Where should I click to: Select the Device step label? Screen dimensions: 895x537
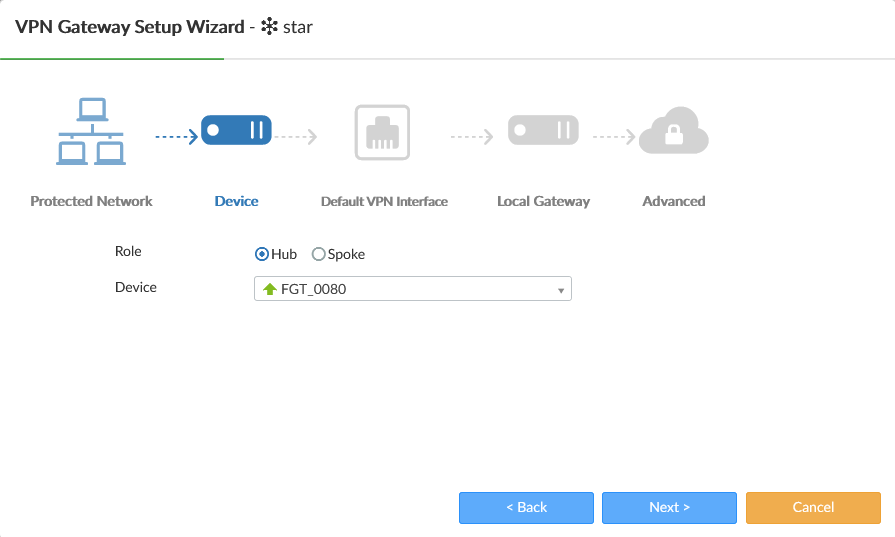236,201
